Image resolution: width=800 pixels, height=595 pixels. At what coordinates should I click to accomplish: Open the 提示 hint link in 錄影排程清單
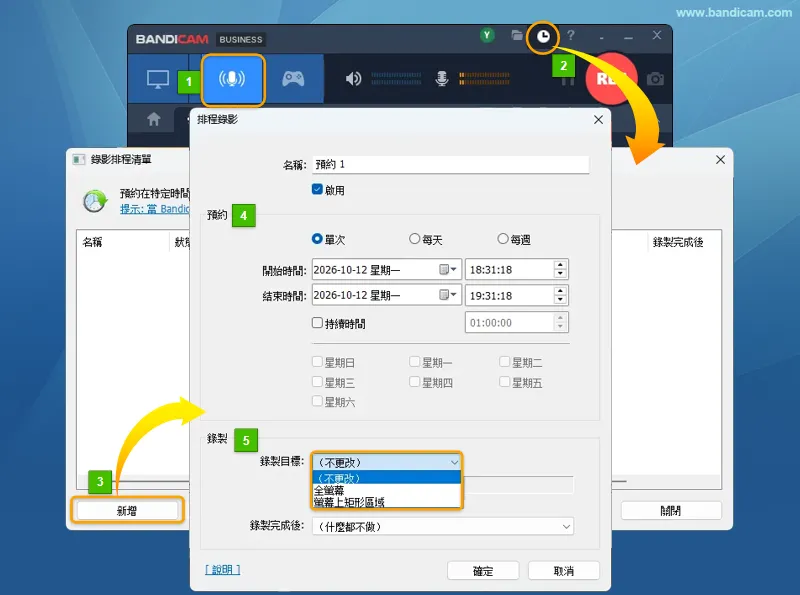tap(155, 209)
